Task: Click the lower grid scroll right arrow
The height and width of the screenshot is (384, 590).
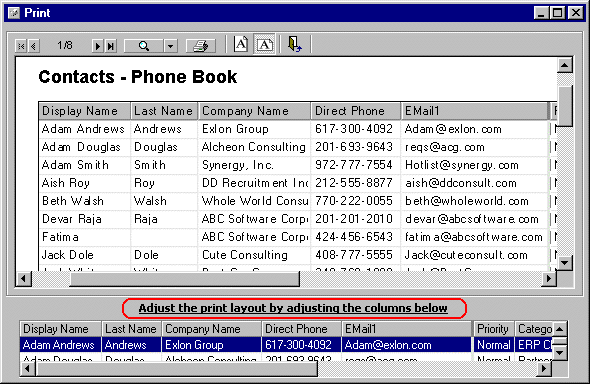Action: (x=544, y=369)
